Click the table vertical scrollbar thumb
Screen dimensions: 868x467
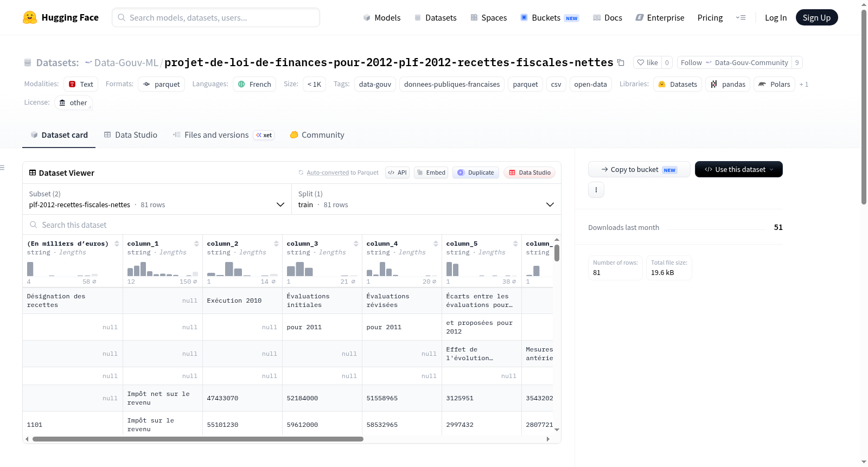pos(557,253)
